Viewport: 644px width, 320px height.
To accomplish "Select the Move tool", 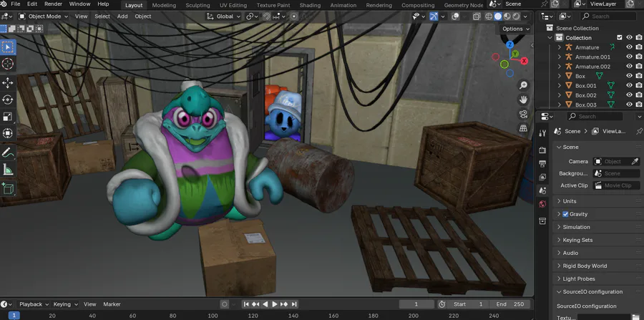I will pos(7,82).
